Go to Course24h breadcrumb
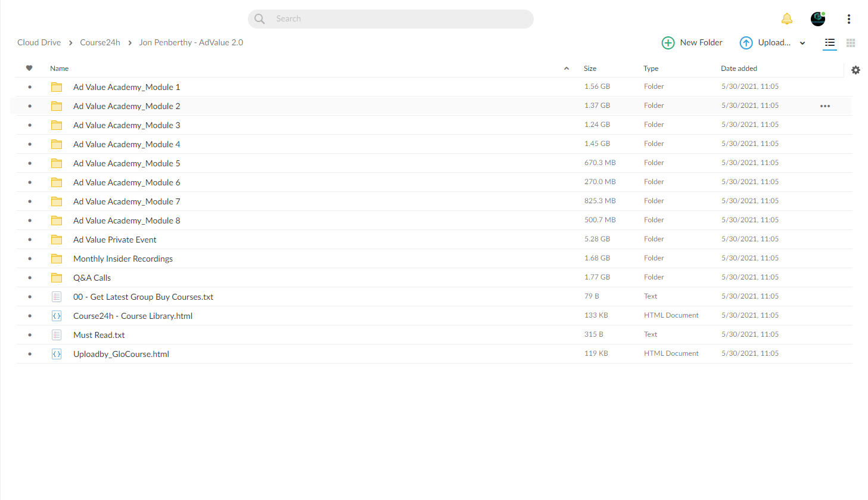Image resolution: width=868 pixels, height=500 pixels. coord(100,42)
